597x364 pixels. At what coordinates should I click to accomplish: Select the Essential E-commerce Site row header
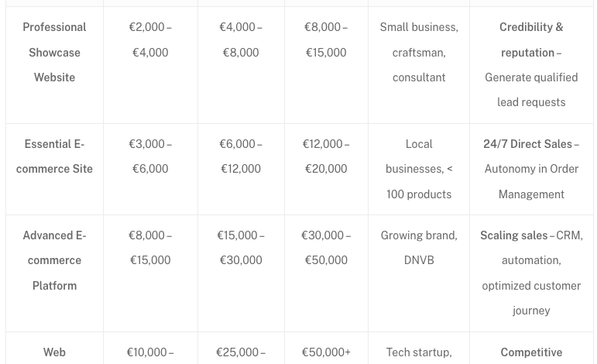[x=54, y=156]
